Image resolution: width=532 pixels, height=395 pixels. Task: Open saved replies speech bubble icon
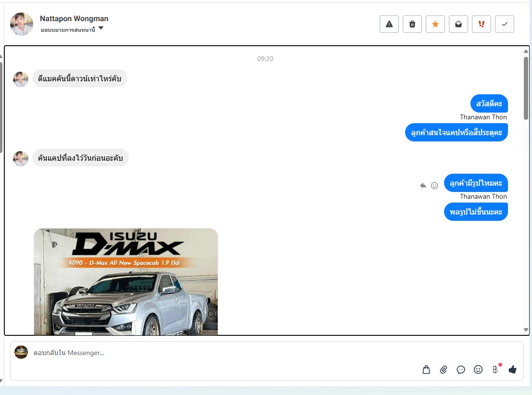pyautogui.click(x=461, y=370)
